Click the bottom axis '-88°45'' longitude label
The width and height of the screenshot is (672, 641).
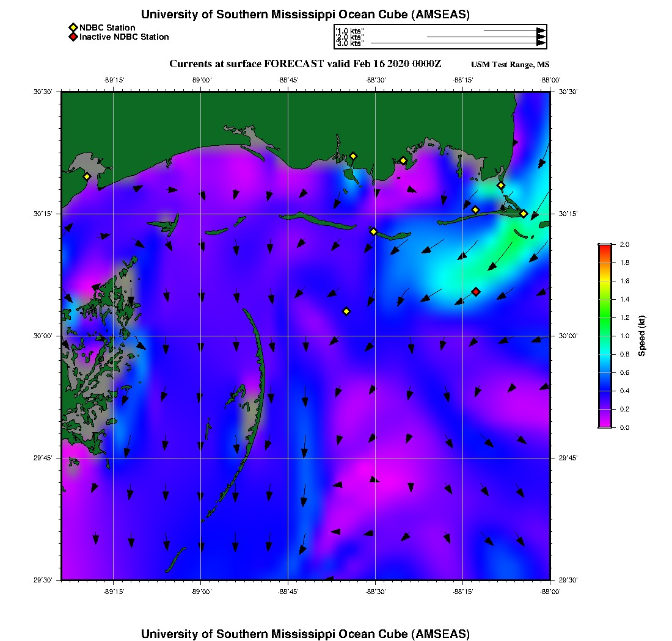(288, 592)
